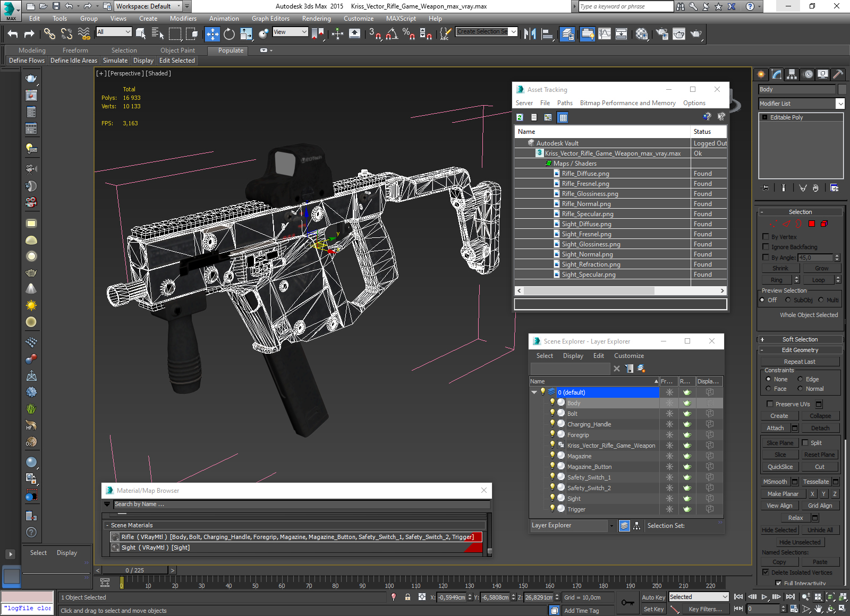Click the Play Animation button
The height and width of the screenshot is (616, 850).
tap(764, 597)
